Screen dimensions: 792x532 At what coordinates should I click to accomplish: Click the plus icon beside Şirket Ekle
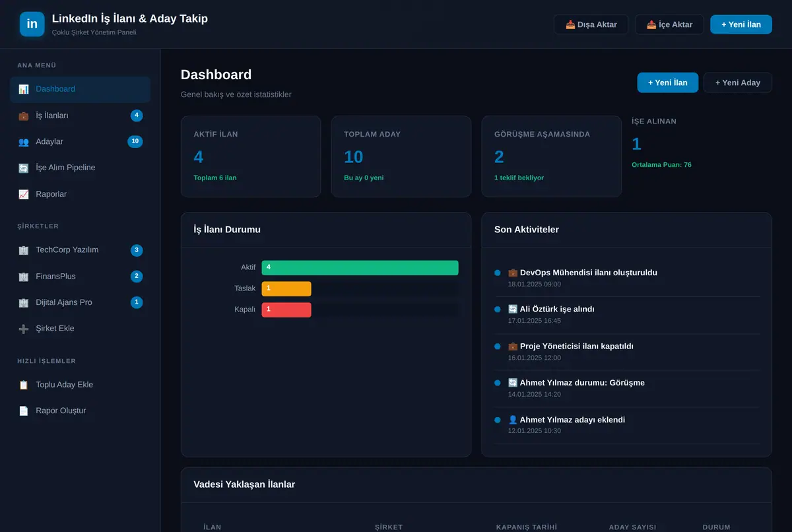pos(24,329)
